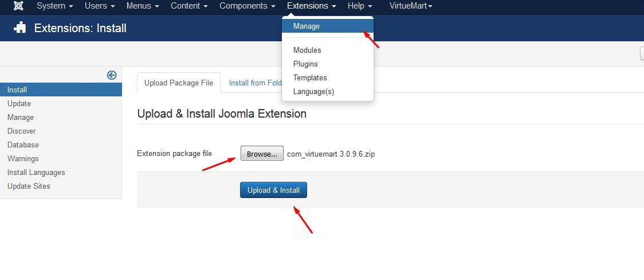Open the VirtueMart dropdown menu
This screenshot has height=280, width=644.
click(410, 6)
